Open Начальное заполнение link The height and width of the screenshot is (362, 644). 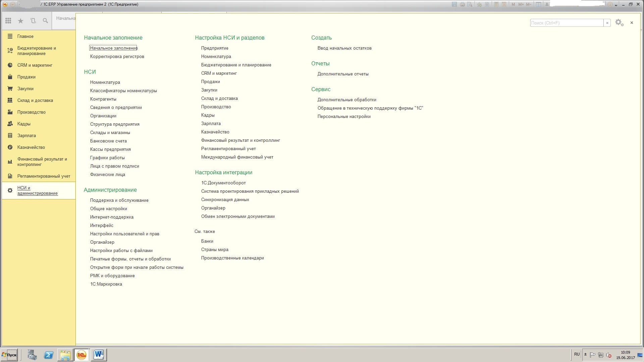[x=114, y=48]
